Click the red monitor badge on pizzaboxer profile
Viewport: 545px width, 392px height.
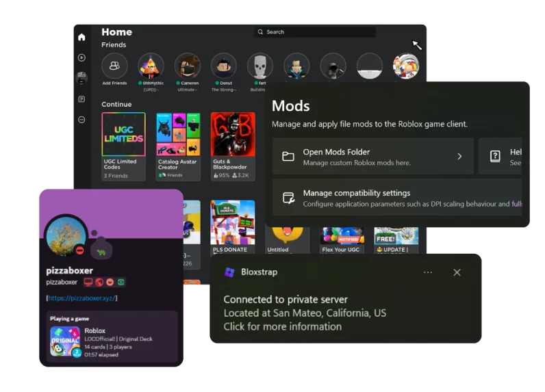tap(88, 283)
